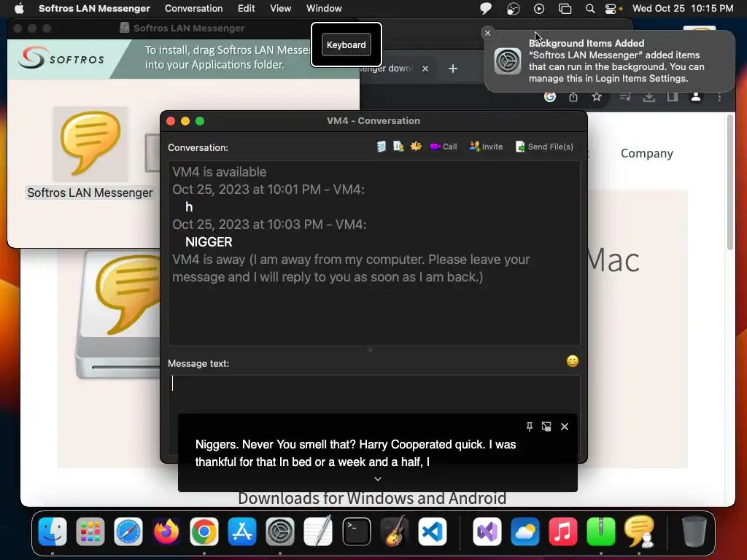Open Finder from the Dock
The height and width of the screenshot is (560, 747).
pos(53,532)
